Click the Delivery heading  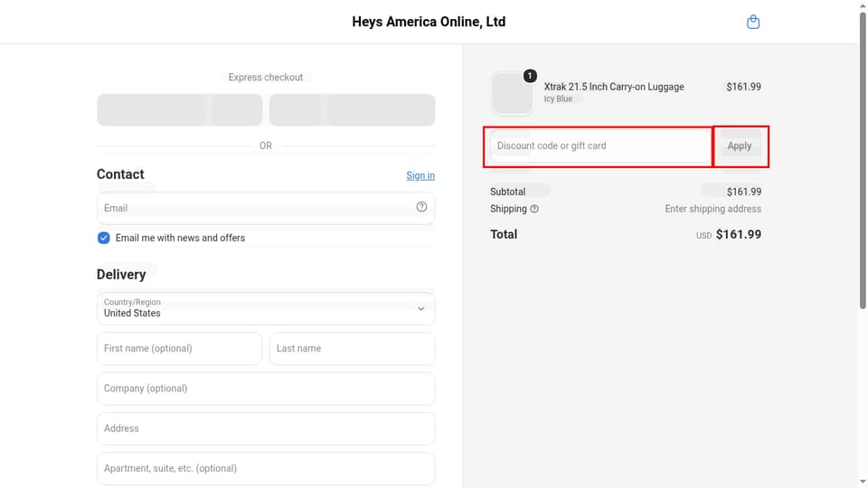[121, 275]
